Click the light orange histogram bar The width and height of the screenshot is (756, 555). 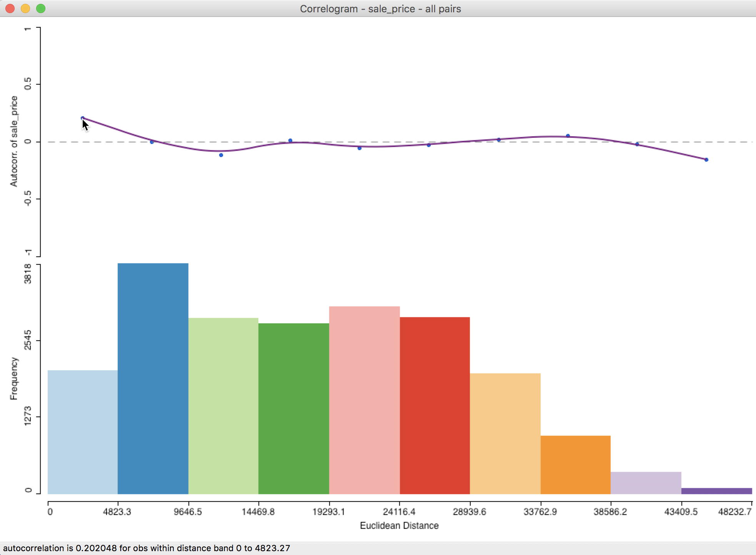click(505, 433)
